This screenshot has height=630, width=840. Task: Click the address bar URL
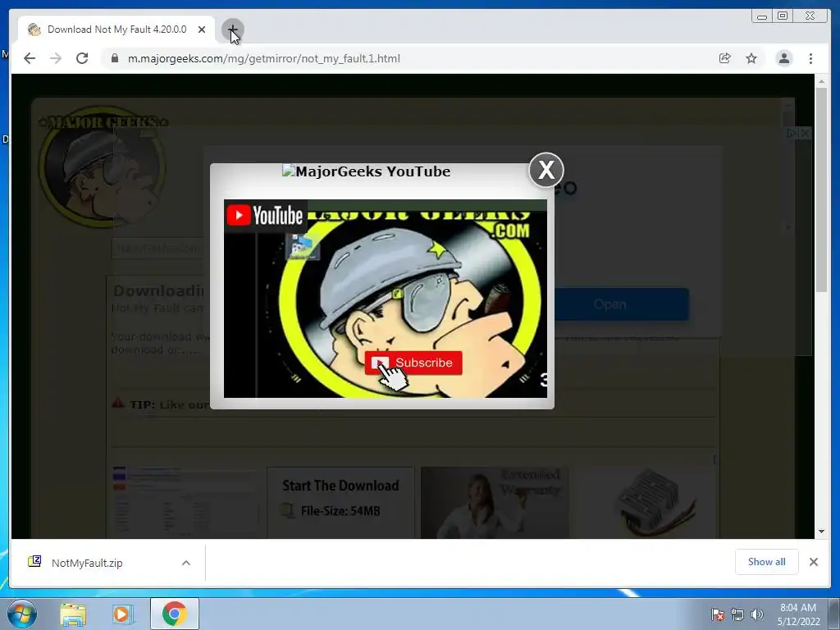pyautogui.click(x=263, y=58)
